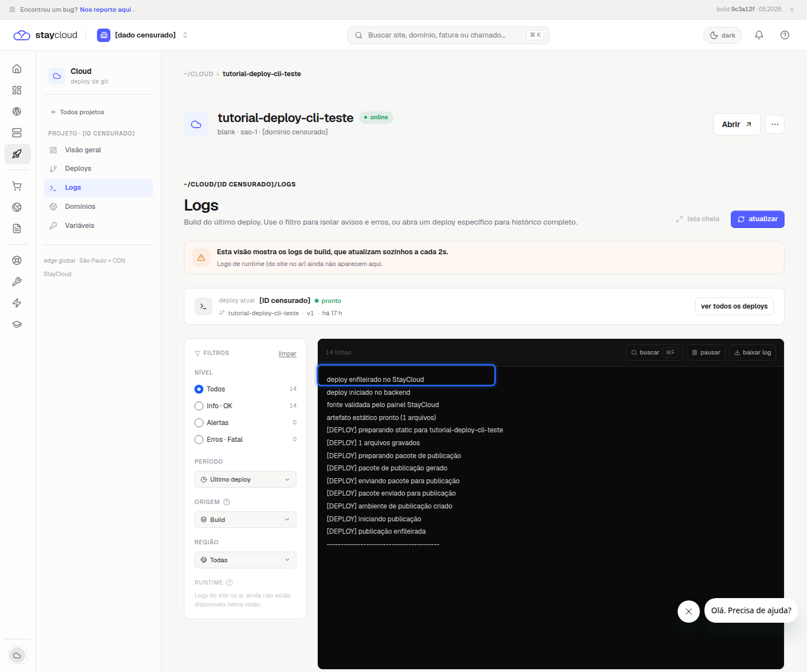Open the Período dropdown showing Último deploy
The image size is (807, 672).
click(245, 479)
